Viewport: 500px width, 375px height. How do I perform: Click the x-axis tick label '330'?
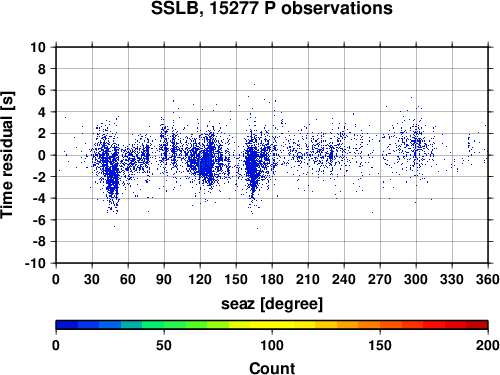pos(452,279)
